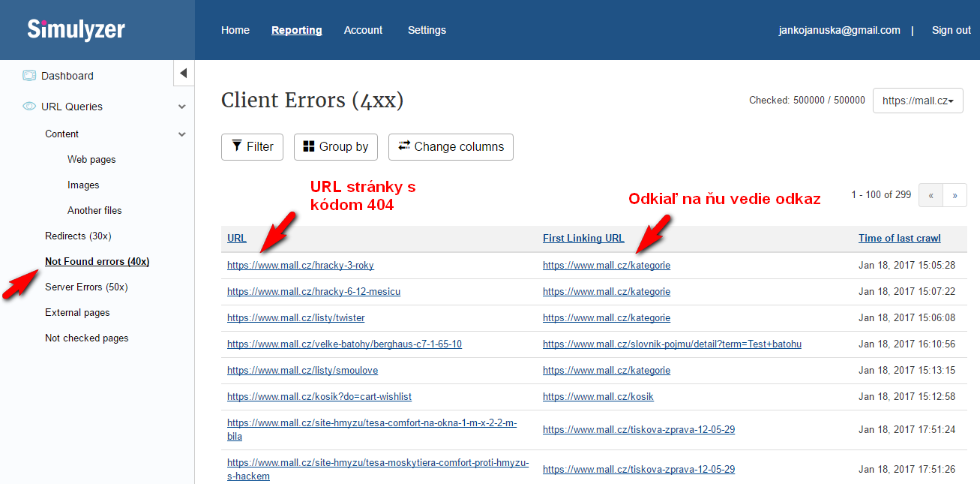This screenshot has height=484, width=980.
Task: Go to the next page of results
Action: pyautogui.click(x=955, y=194)
